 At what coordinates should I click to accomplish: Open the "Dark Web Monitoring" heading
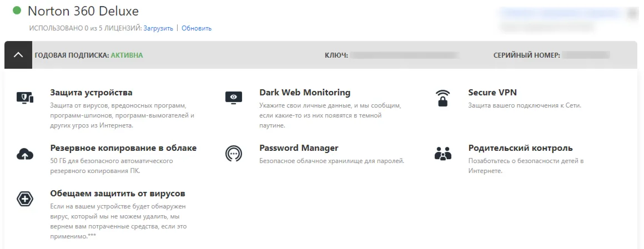pyautogui.click(x=305, y=93)
